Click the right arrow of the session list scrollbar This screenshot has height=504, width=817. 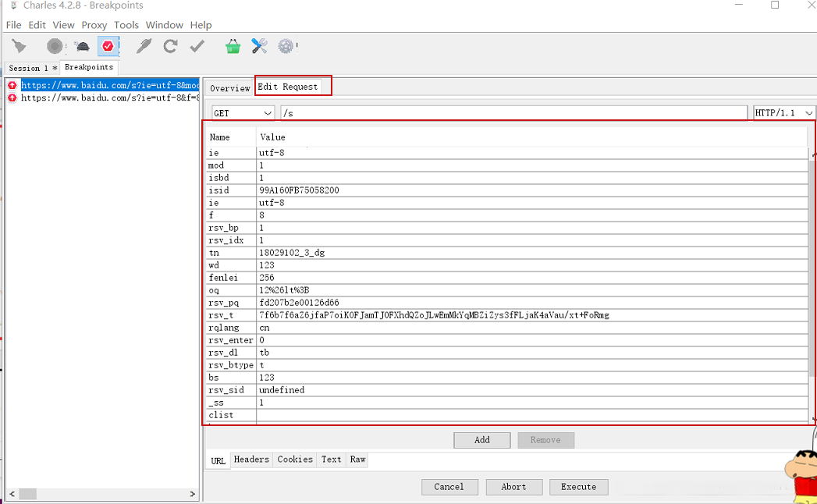(192, 494)
